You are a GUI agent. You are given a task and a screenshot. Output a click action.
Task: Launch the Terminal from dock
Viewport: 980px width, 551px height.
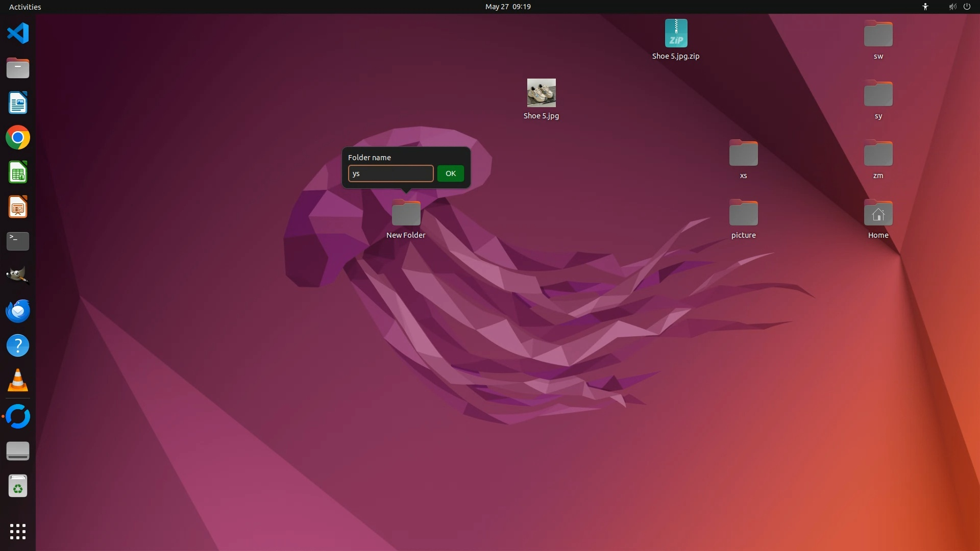coord(18,241)
